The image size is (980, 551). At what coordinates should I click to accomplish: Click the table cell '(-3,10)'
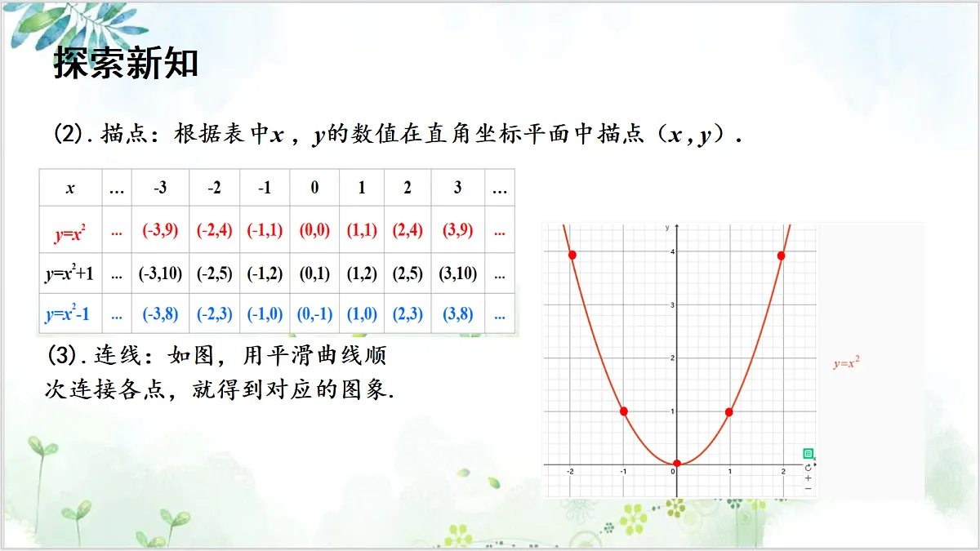(x=160, y=273)
